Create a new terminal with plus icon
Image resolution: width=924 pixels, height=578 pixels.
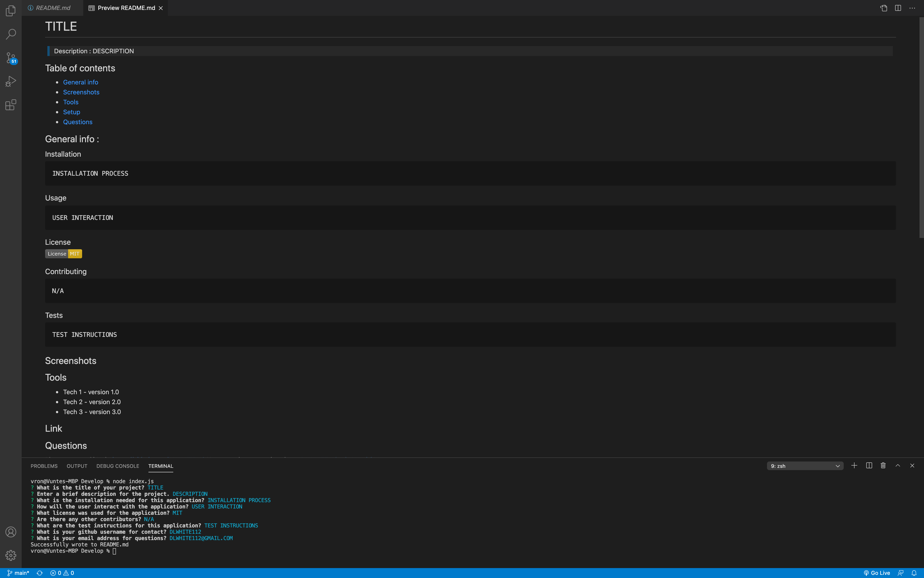(855, 466)
